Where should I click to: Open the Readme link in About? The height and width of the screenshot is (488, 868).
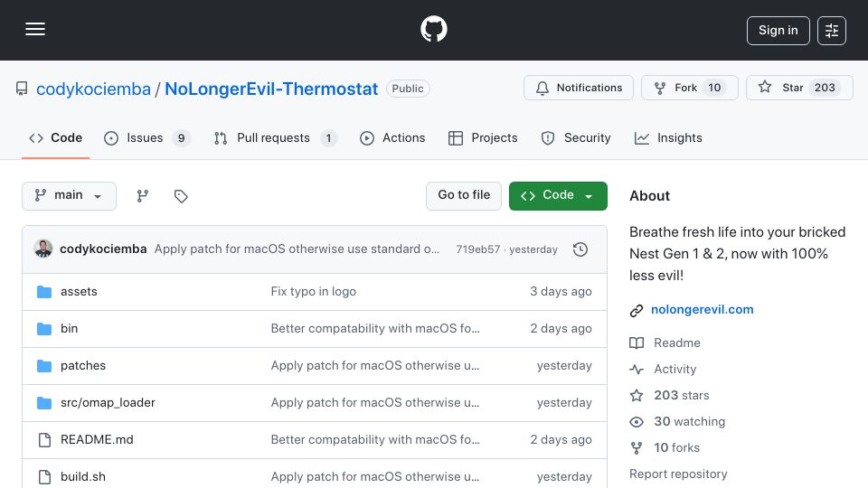[x=677, y=343]
